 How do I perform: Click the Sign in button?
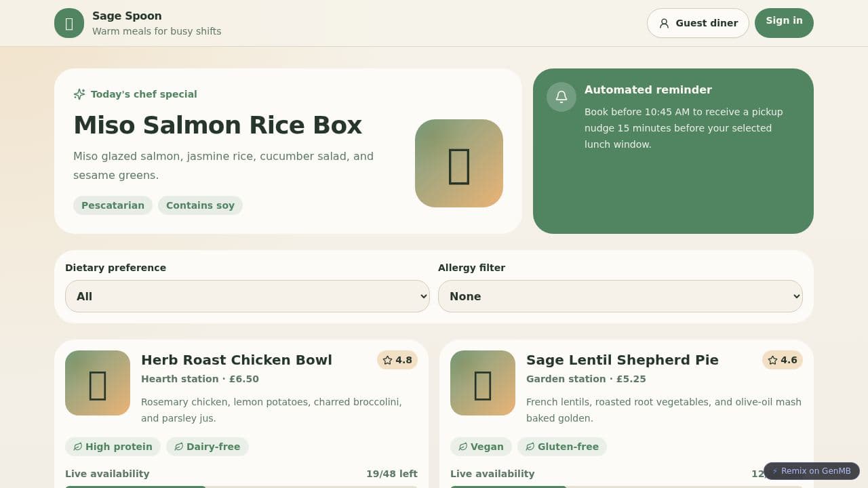[784, 23]
